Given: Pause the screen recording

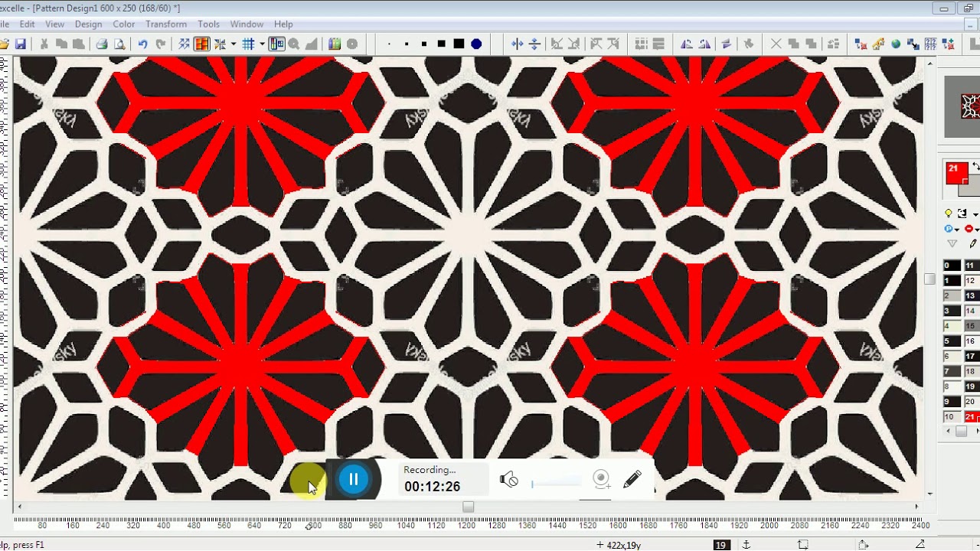Looking at the screenshot, I should pos(353,480).
